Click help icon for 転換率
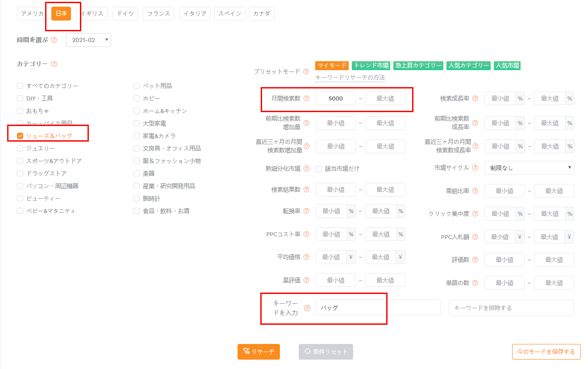This screenshot has width=588, height=369. pyautogui.click(x=306, y=211)
